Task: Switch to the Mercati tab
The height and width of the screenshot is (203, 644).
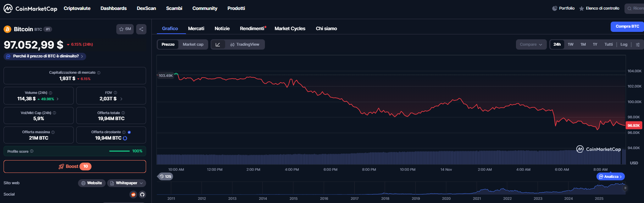Action: click(196, 29)
